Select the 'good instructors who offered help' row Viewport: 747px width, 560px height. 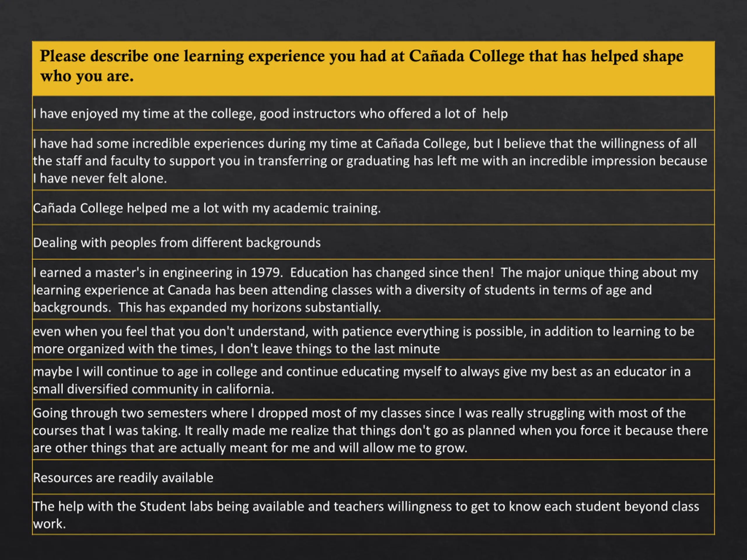[373, 113]
